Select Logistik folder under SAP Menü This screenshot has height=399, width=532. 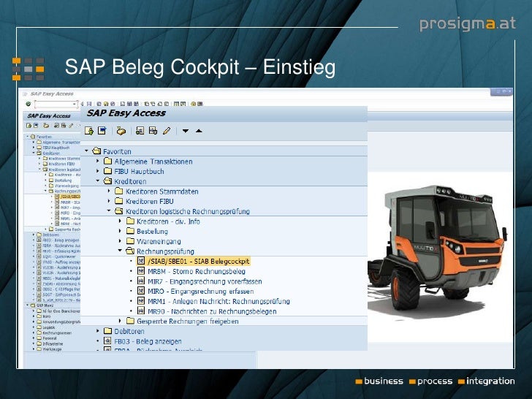click(x=49, y=327)
